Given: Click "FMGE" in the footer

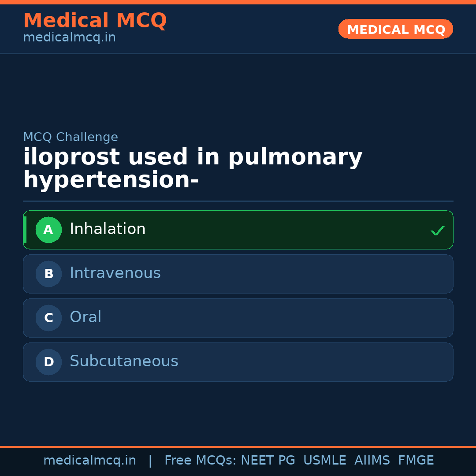Looking at the screenshot, I should pos(416,461).
